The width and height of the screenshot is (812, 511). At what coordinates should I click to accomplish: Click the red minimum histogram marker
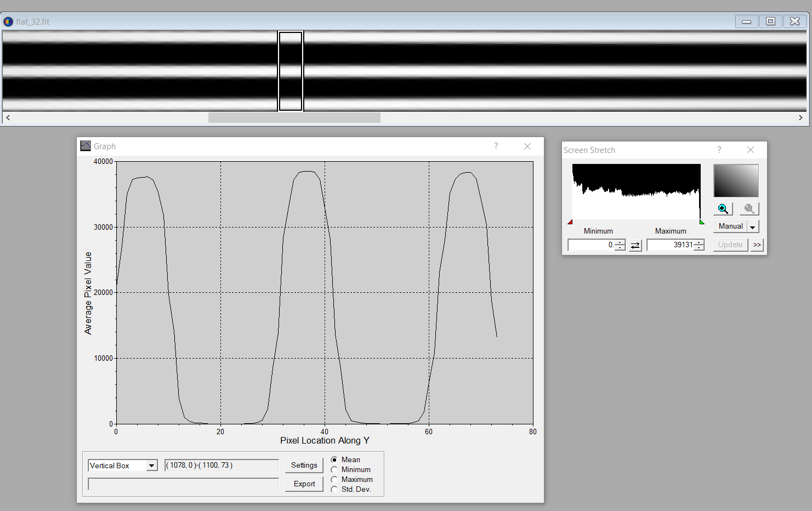[570, 222]
